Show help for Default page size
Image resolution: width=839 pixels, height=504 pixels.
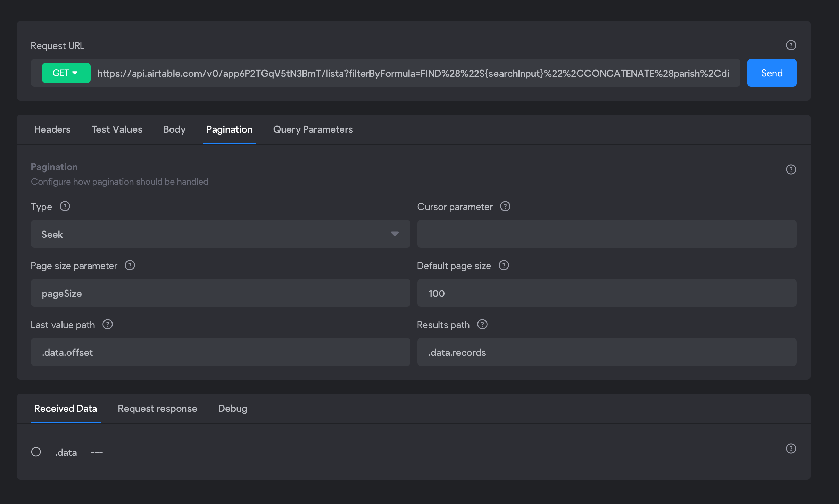pos(504,265)
